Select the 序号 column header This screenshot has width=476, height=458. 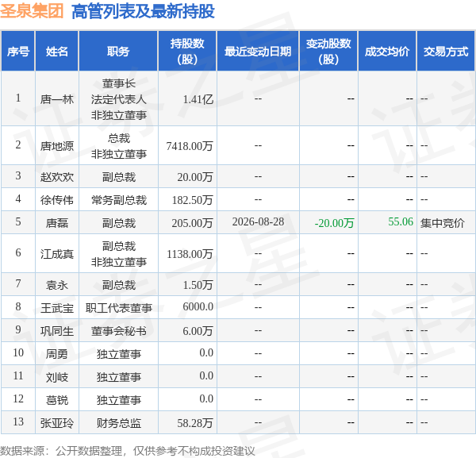18,52
